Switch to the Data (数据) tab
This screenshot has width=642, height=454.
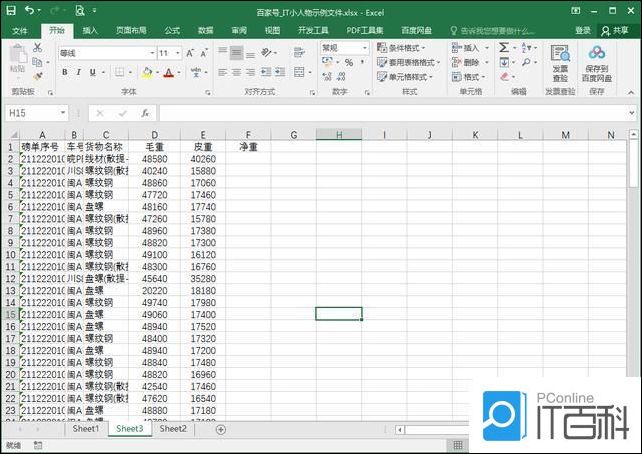pos(205,30)
